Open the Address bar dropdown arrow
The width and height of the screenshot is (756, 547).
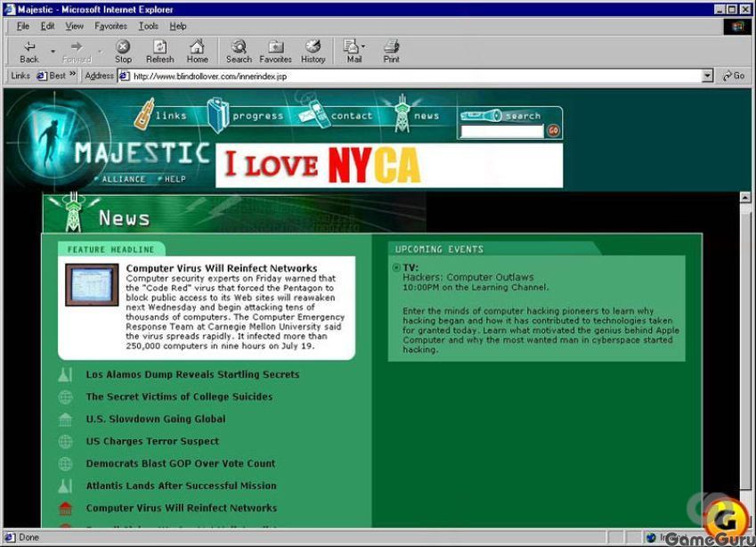pyautogui.click(x=707, y=76)
